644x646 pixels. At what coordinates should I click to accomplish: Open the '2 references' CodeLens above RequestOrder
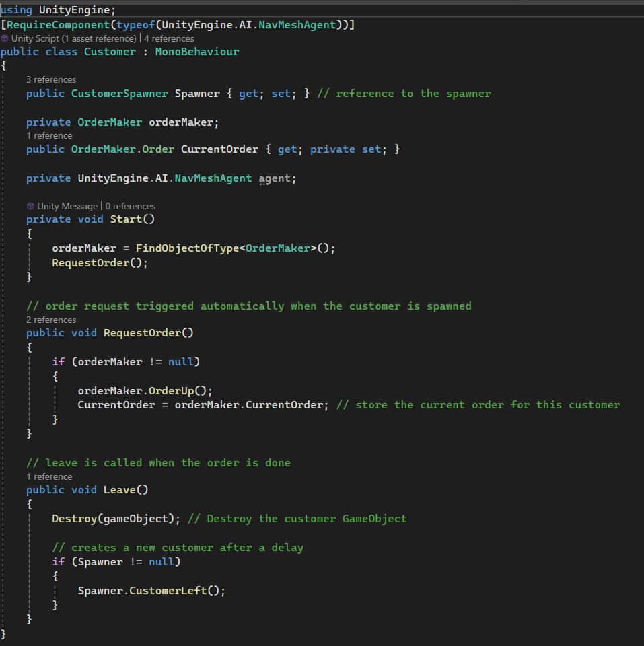coord(51,320)
